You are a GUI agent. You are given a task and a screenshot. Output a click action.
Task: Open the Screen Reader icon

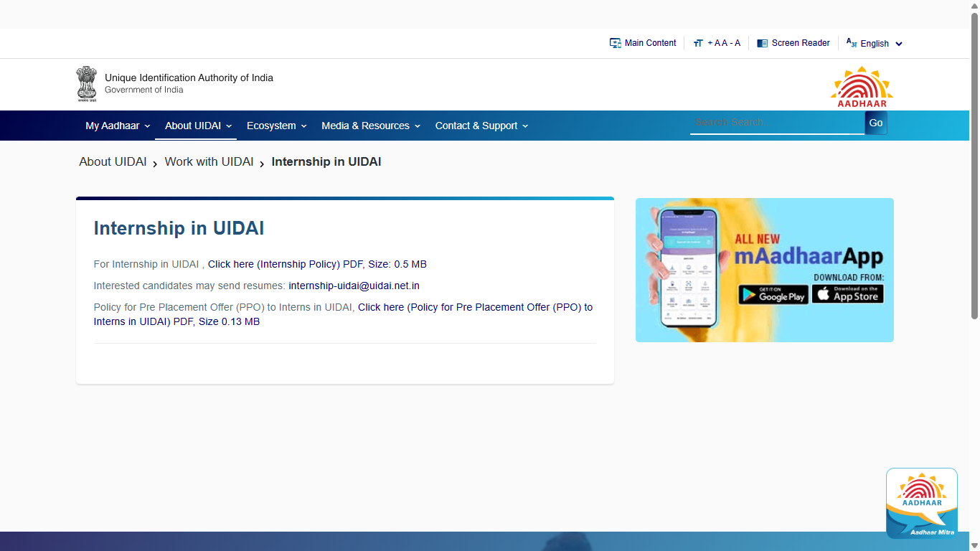coord(762,43)
